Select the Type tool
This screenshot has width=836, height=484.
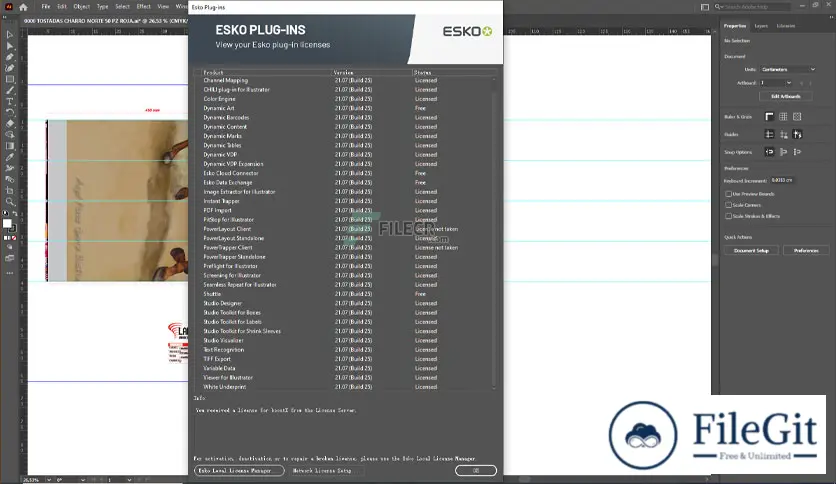10,101
